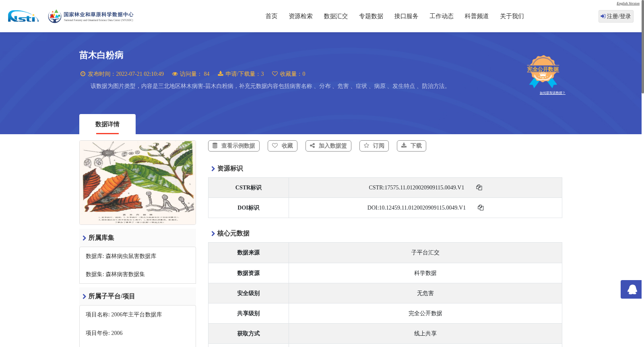Copy the CSTR identifier
The width and height of the screenshot is (644, 347).
pyautogui.click(x=479, y=187)
